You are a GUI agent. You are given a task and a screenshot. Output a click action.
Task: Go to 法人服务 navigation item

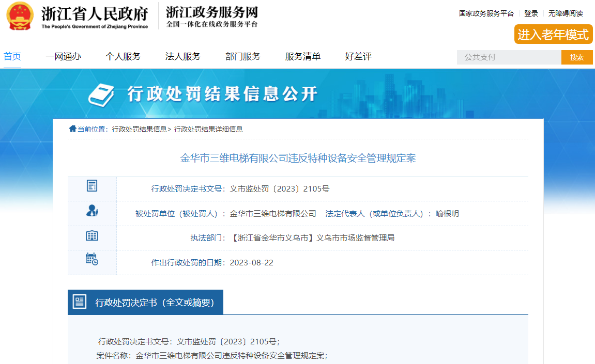[183, 57]
